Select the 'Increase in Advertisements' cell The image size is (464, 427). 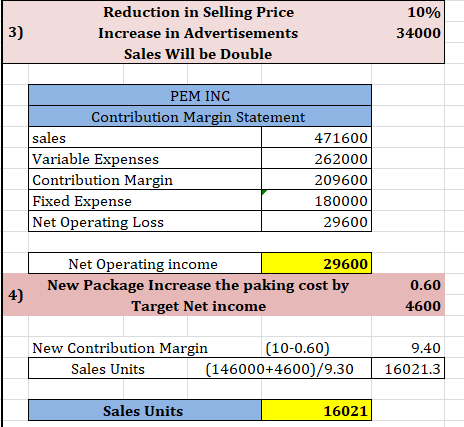point(198,33)
